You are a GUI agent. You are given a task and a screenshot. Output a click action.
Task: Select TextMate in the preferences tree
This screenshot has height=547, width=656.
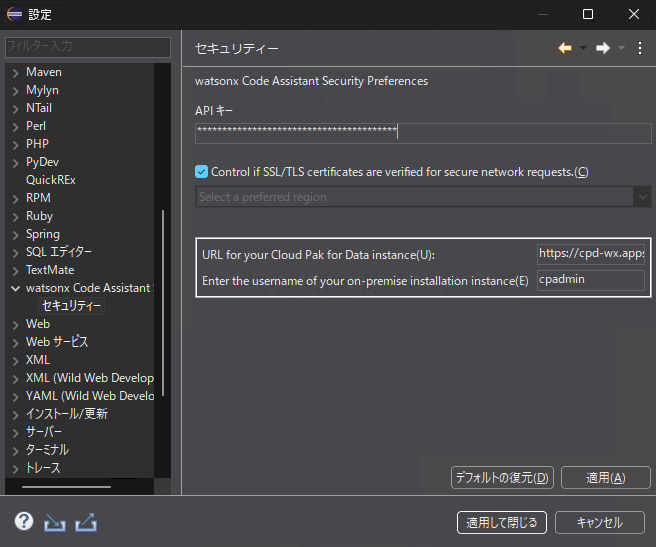click(x=50, y=270)
